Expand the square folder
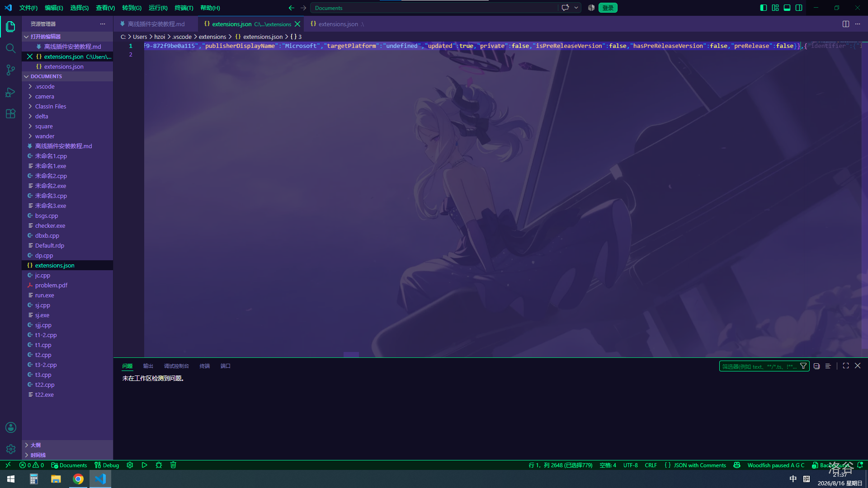Screen dimensions: 868x488 (67, 126)
